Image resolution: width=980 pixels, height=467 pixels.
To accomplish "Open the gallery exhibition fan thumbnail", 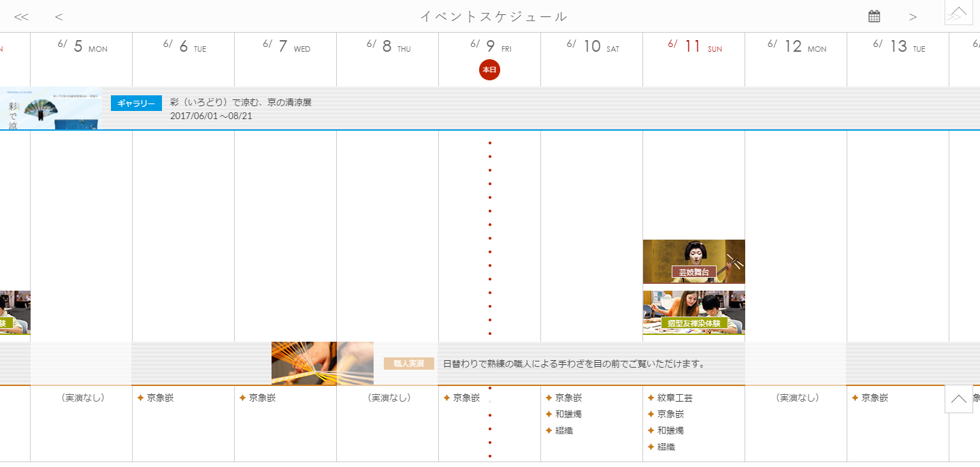I will click(50, 108).
